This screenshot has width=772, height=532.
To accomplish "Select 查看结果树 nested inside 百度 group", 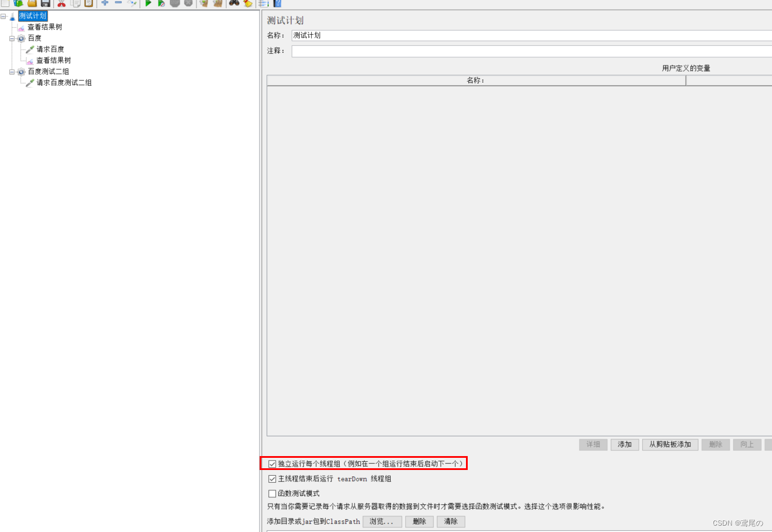I will [54, 60].
